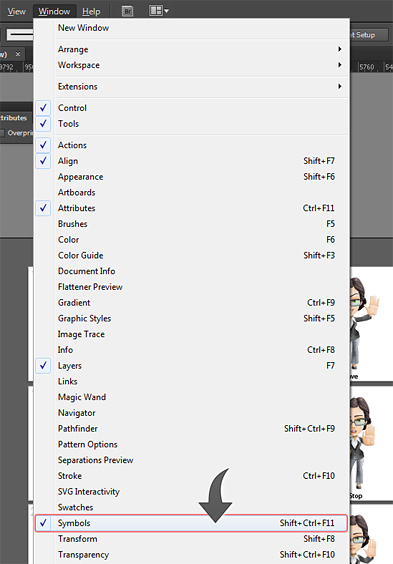Show the Magic Wand panel
The height and width of the screenshot is (564, 393).
click(192, 397)
